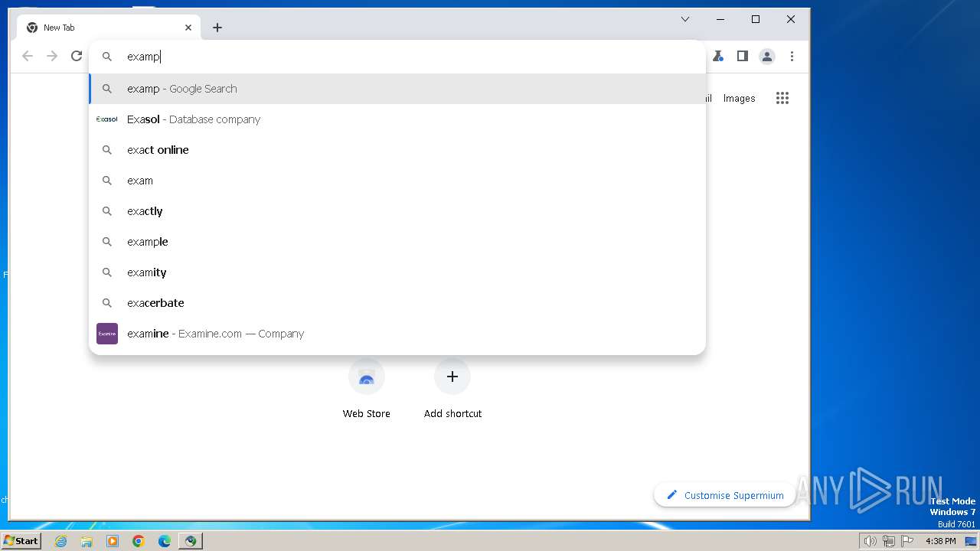
Task: Click the taskbar clock 4:38 PM
Action: 940,541
